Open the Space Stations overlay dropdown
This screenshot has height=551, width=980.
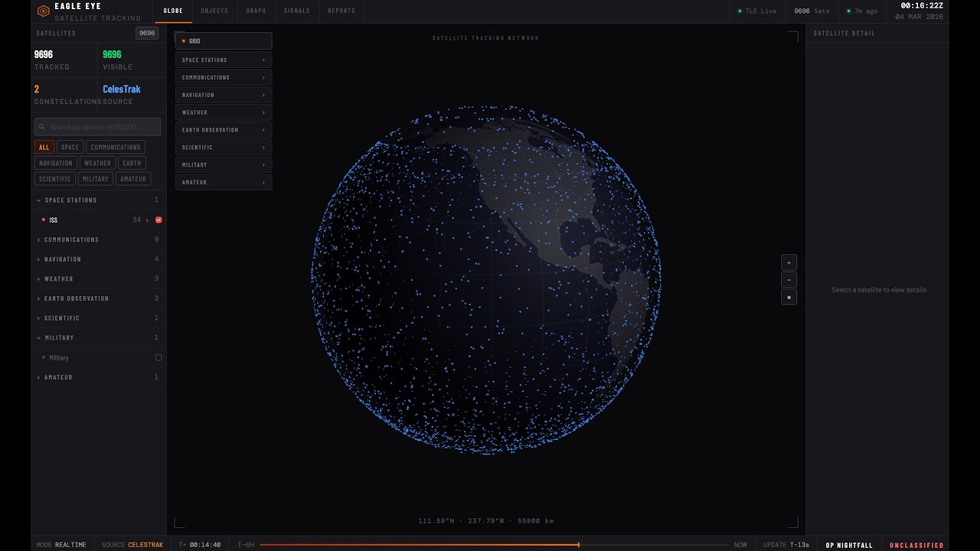(x=224, y=60)
